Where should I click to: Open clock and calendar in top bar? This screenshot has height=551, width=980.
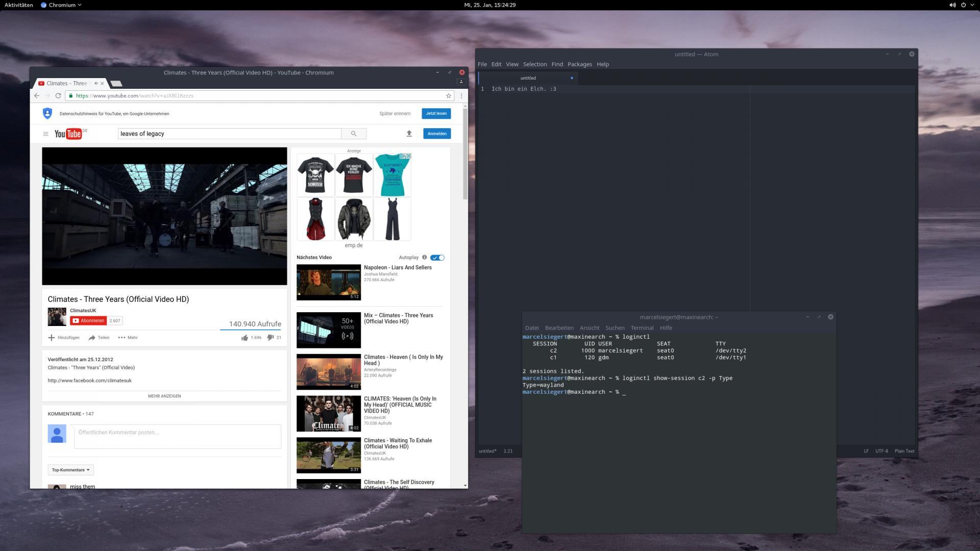[x=489, y=5]
